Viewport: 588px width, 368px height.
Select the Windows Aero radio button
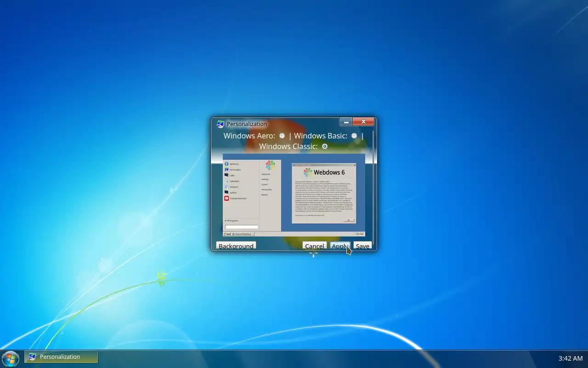282,136
